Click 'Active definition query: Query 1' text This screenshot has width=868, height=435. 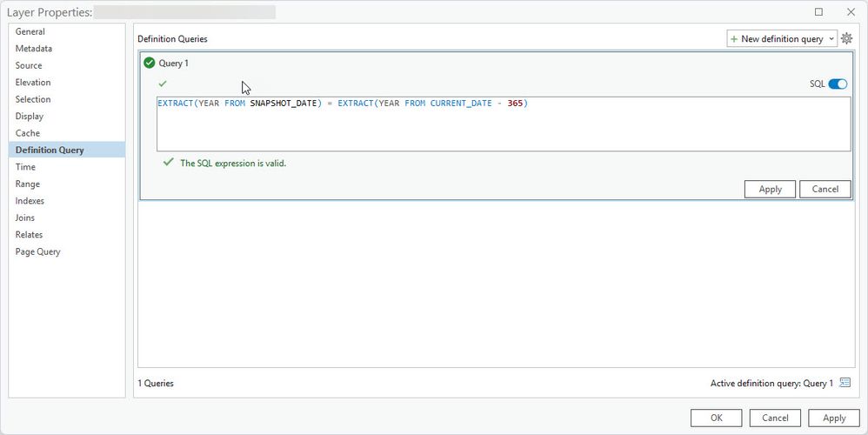tap(771, 383)
